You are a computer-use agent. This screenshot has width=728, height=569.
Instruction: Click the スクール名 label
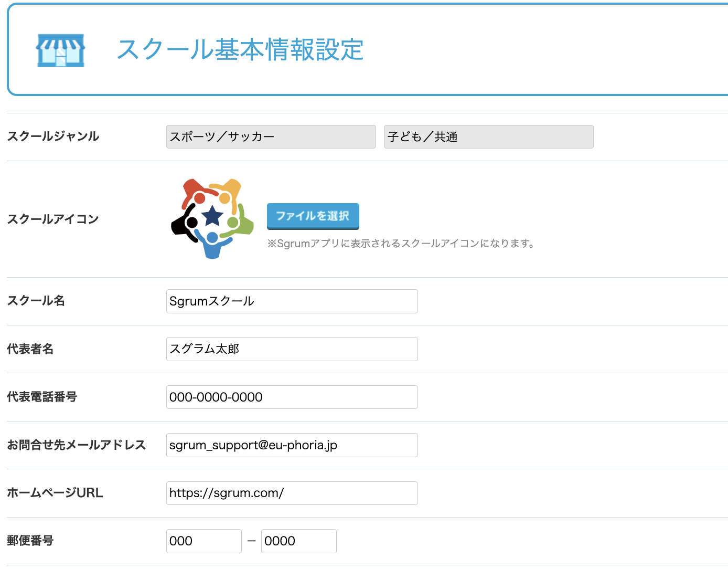[x=36, y=301]
